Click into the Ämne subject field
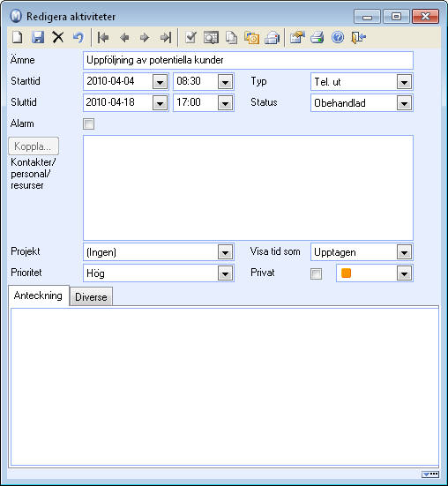This screenshot has height=486, width=448. [x=248, y=60]
